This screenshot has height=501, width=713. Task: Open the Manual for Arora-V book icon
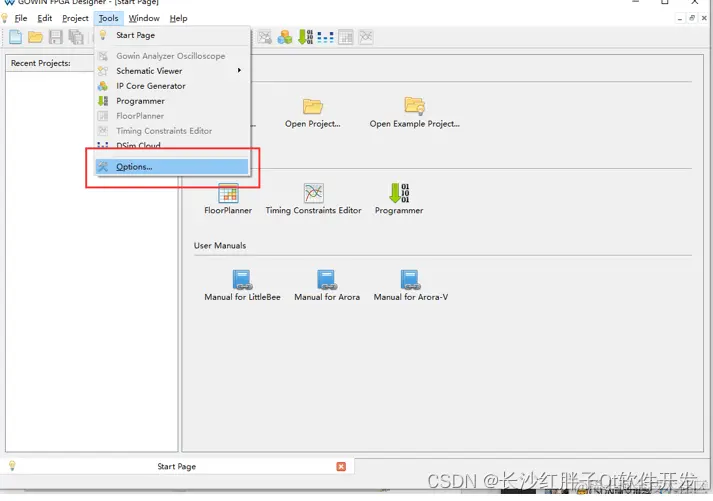411,280
